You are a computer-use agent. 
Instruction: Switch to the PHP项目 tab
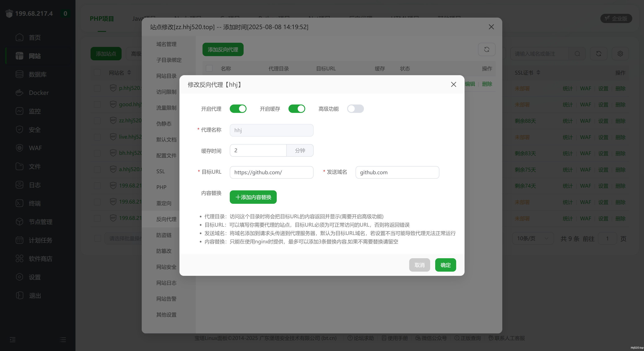coord(102,19)
